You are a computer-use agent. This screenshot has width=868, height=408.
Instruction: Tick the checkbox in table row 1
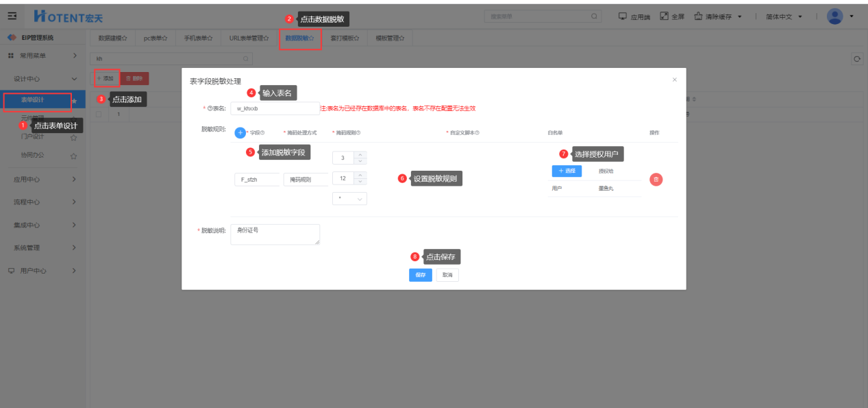click(x=99, y=114)
